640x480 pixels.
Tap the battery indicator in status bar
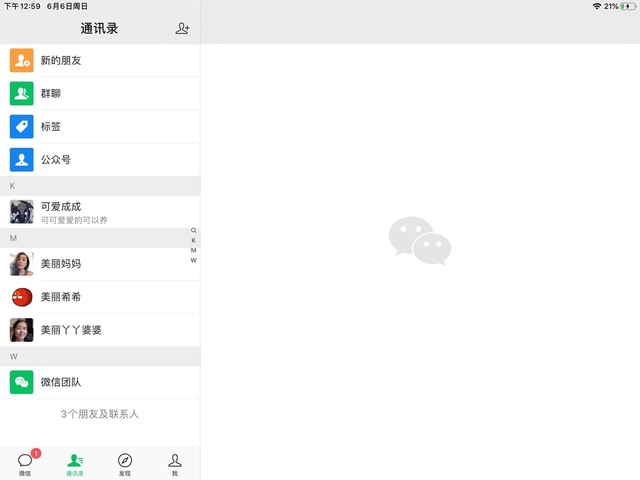pos(627,6)
